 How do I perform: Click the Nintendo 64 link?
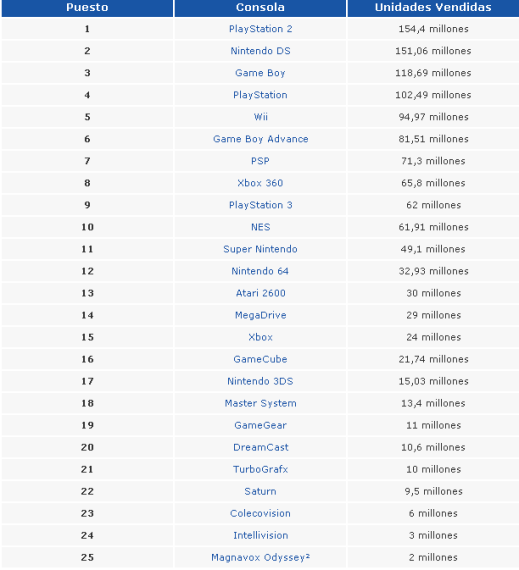(x=260, y=271)
